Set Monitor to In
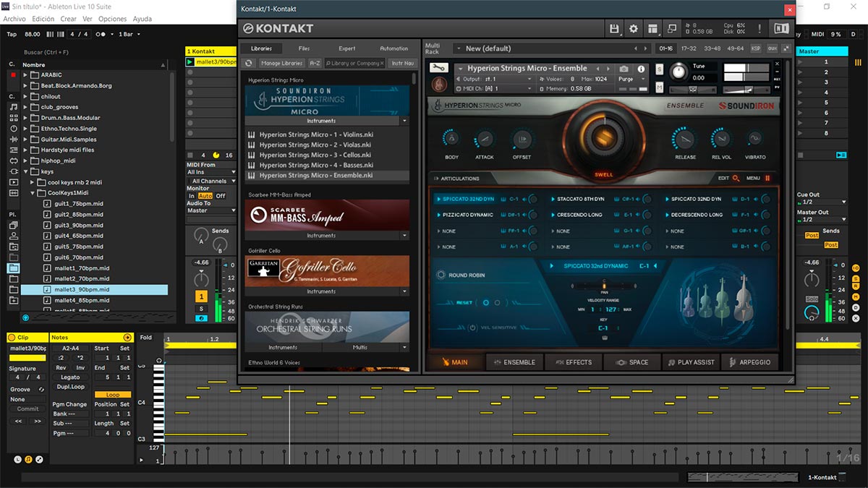The height and width of the screenshot is (488, 868). click(x=192, y=196)
